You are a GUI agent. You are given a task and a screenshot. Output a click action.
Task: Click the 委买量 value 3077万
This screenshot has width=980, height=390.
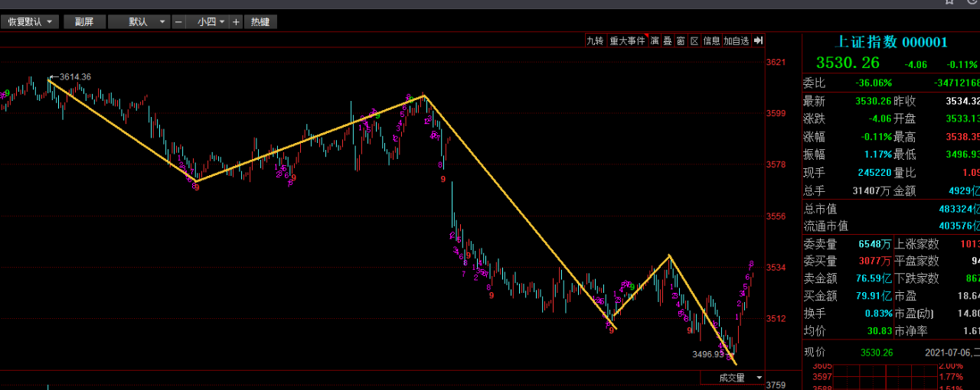click(876, 261)
